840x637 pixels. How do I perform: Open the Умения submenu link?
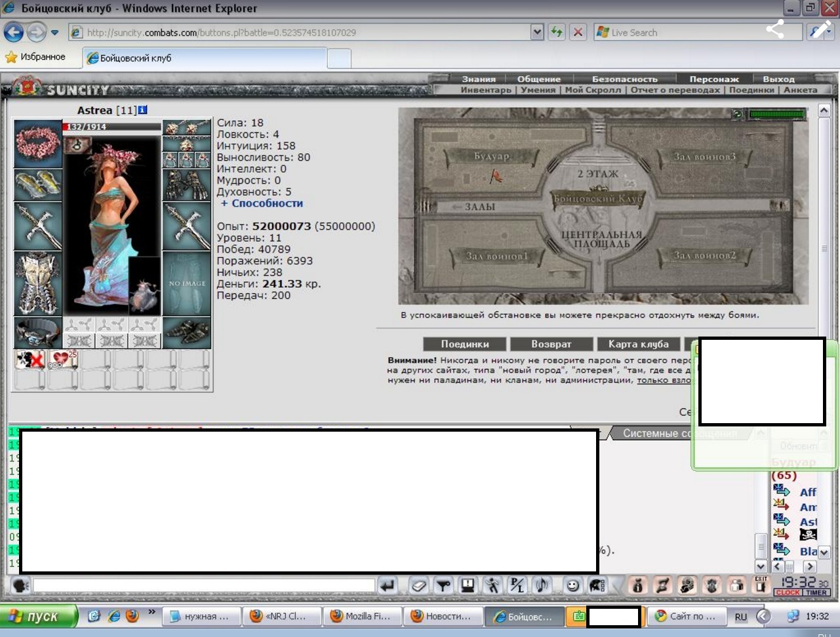point(538,90)
